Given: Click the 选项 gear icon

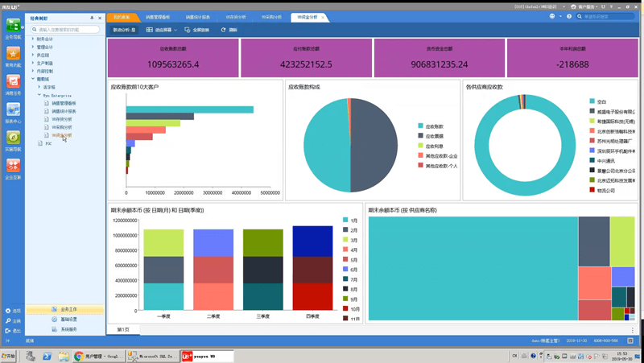Looking at the screenshot, I should pyautogui.click(x=8, y=311).
